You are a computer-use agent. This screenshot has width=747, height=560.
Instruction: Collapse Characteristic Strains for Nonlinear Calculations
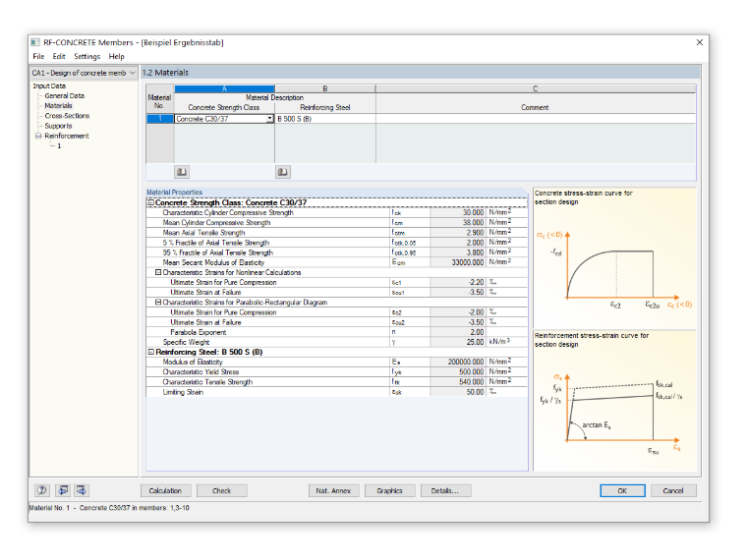point(158,272)
